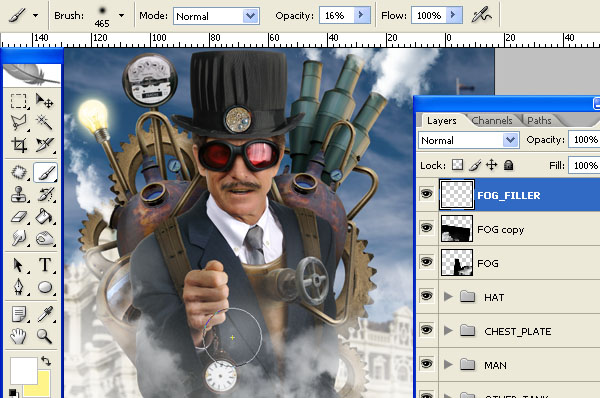
Task: Select the Hand tool
Action: (18, 336)
